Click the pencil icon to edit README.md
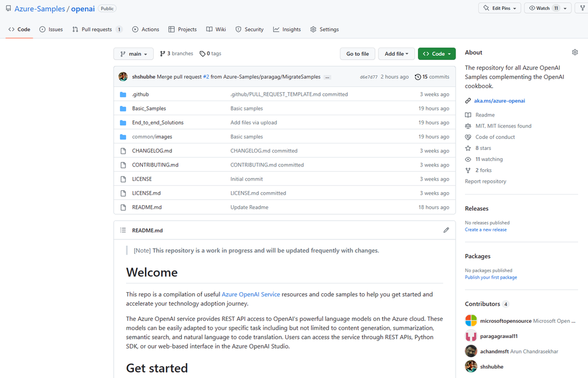 point(446,230)
